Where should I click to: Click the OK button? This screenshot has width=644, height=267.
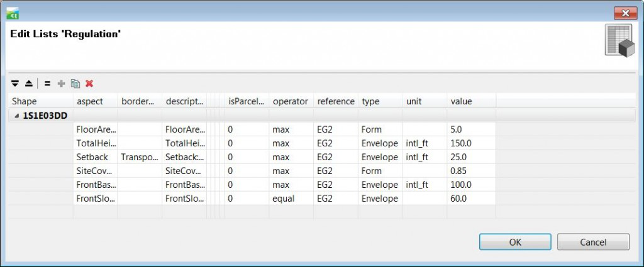[515, 242]
